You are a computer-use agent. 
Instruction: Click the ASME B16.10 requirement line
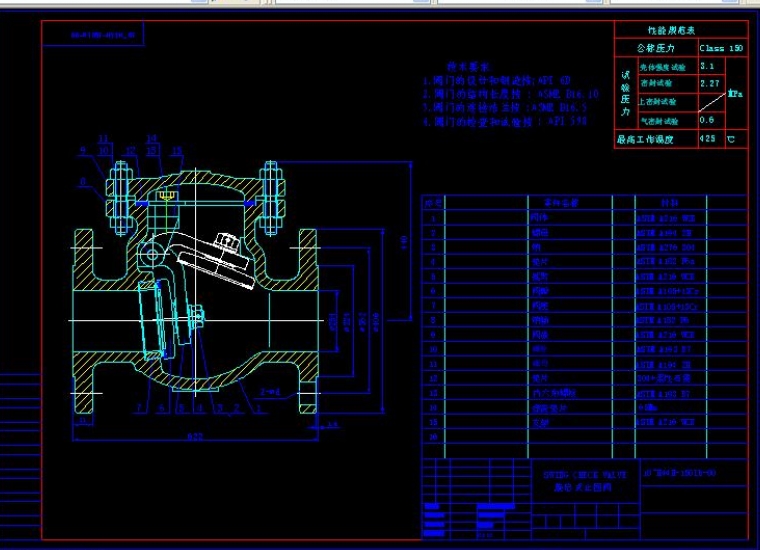510,94
